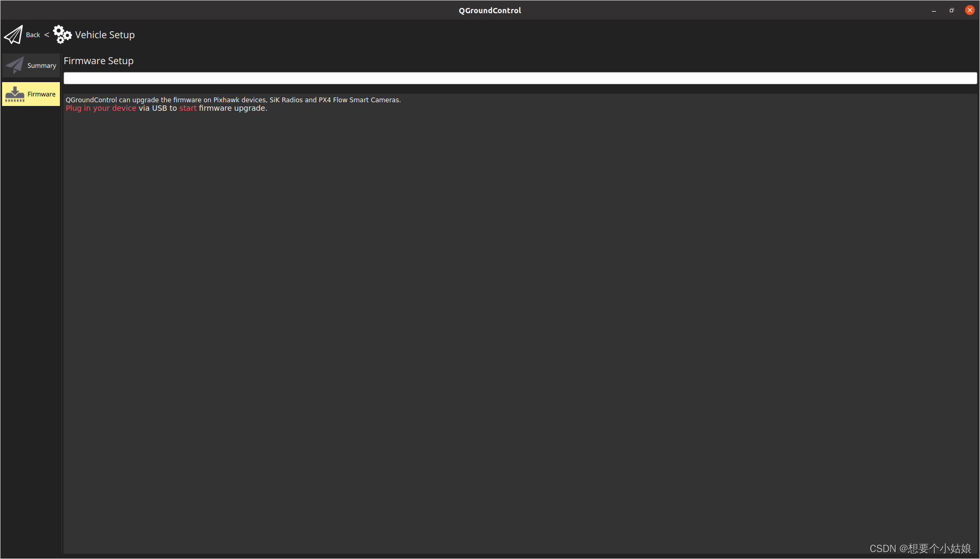The image size is (980, 559).
Task: Click the paper airplane logo beside Back
Action: [13, 34]
